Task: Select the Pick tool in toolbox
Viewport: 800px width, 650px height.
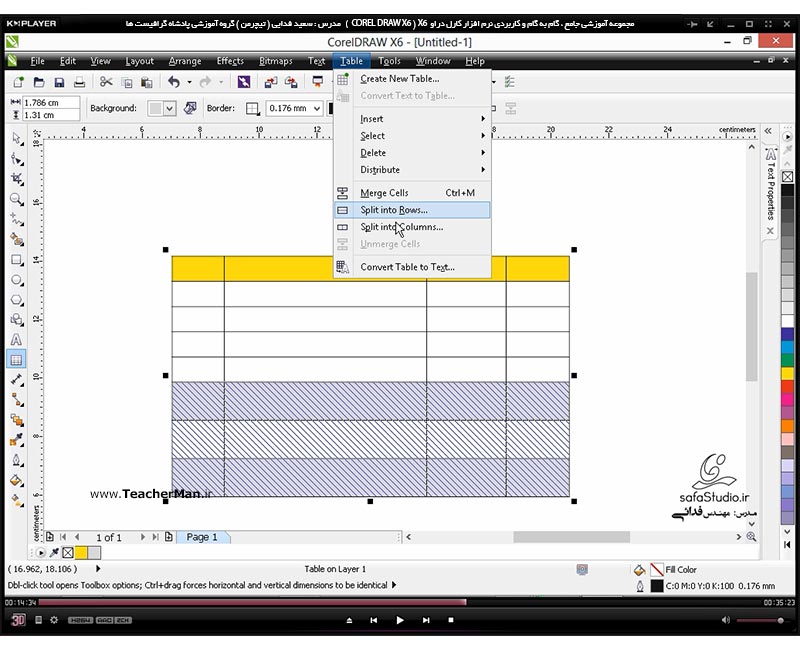Action: pos(17,138)
